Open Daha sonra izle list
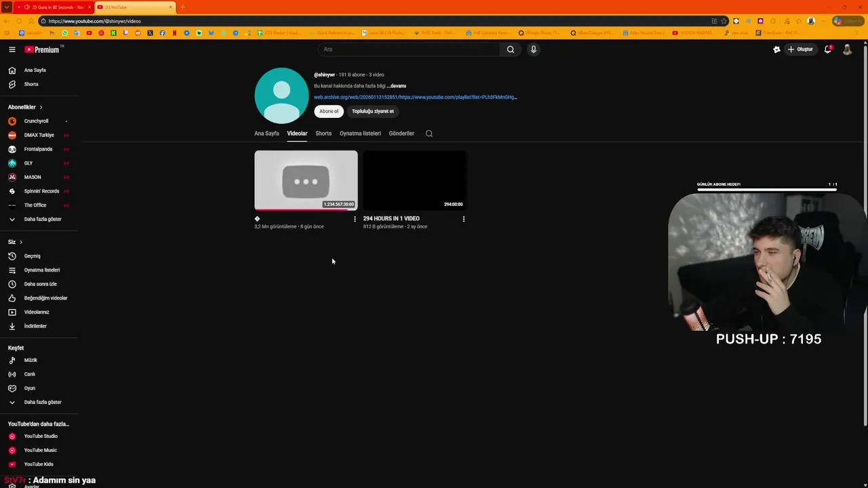 pyautogui.click(x=39, y=284)
